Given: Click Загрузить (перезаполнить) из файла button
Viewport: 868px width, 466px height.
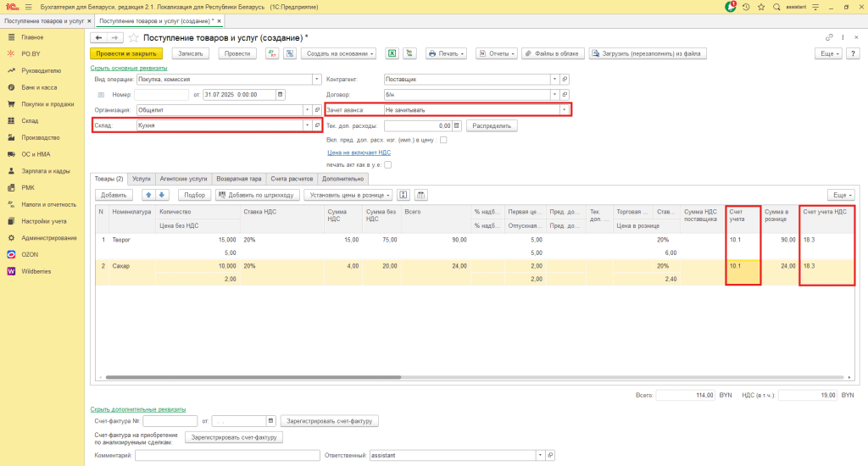Looking at the screenshot, I should coord(648,53).
